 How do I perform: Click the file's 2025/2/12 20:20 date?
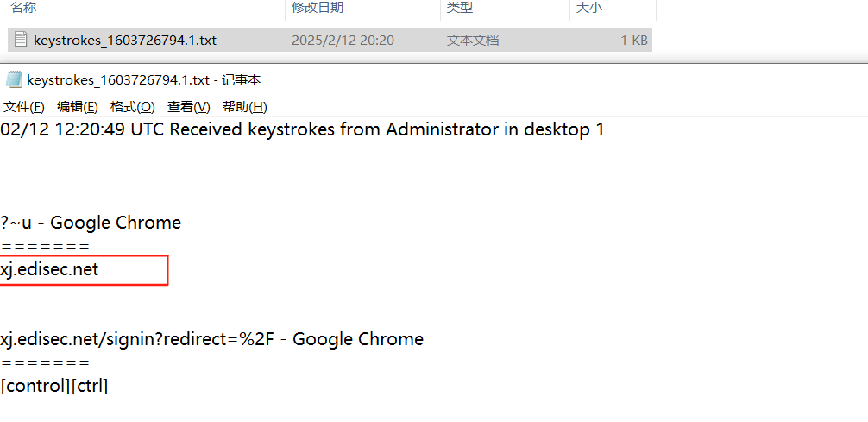click(343, 40)
